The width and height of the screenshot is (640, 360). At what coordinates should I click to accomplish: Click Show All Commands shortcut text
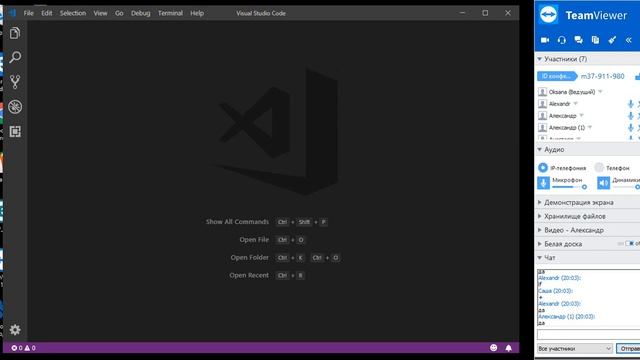[x=237, y=222]
